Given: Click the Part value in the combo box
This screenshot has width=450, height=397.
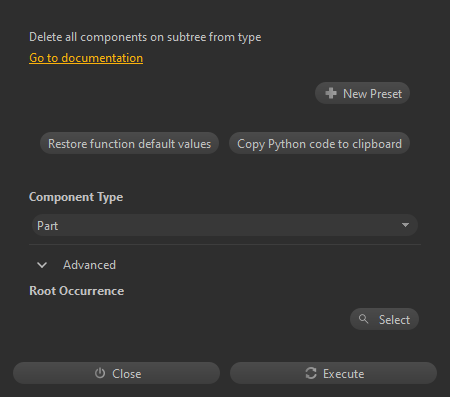Looking at the screenshot, I should [x=47, y=226].
